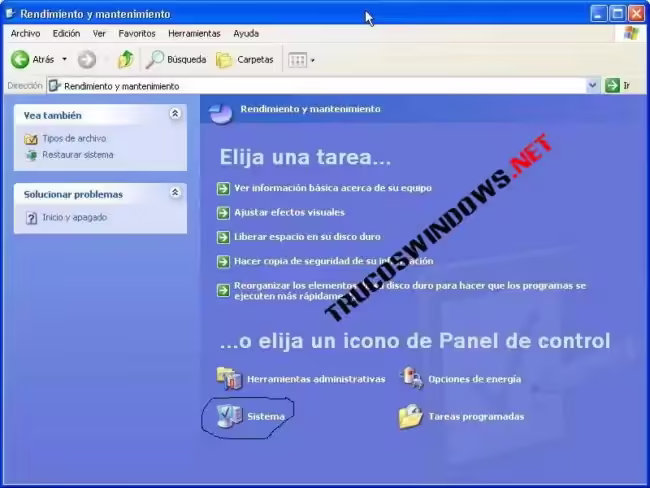Click the Tareas programadas folder icon
This screenshot has height=488, width=650.
point(410,416)
